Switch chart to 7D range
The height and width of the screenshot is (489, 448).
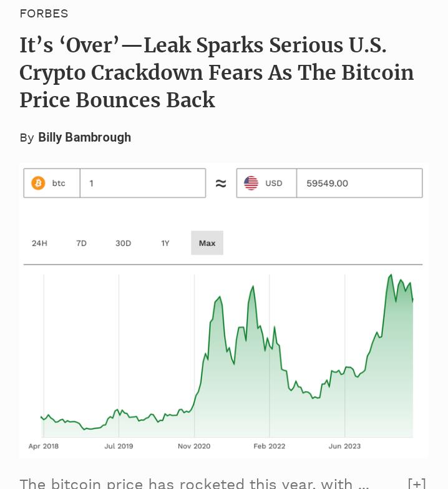point(81,243)
